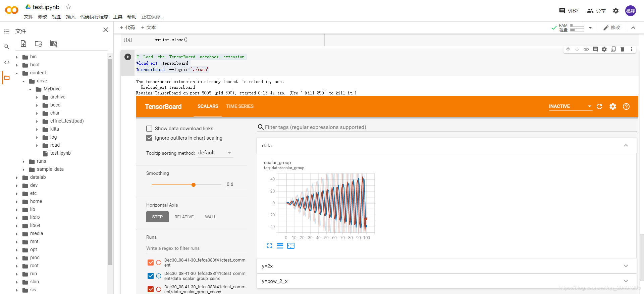This screenshot has height=294, width=644.
Task: Add a new text cell (+ 文本)
Action: pyautogui.click(x=149, y=27)
